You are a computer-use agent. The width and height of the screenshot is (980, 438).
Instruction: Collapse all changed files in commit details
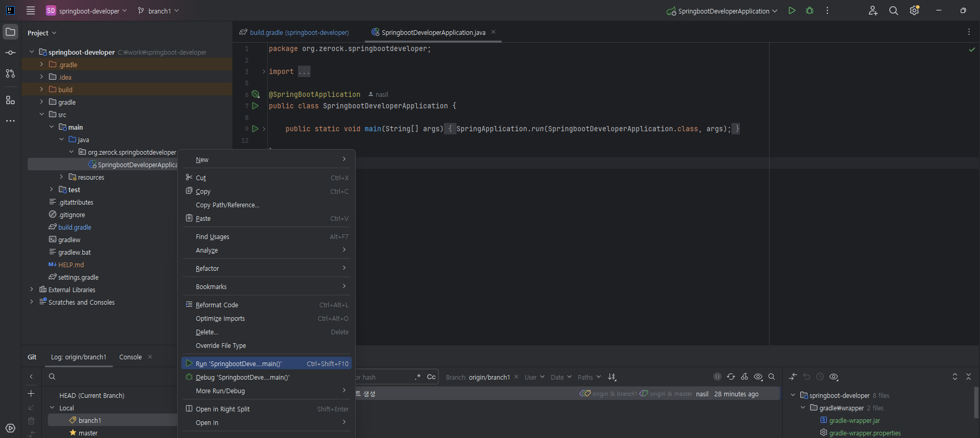(969, 377)
